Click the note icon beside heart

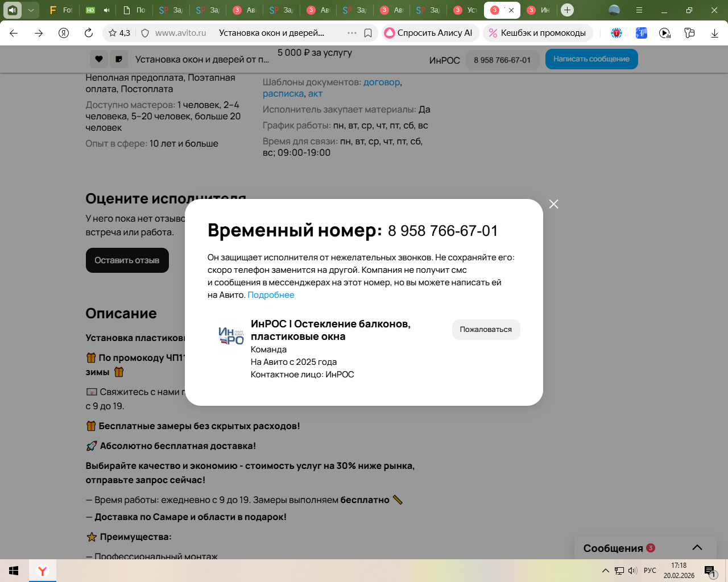pos(118,59)
